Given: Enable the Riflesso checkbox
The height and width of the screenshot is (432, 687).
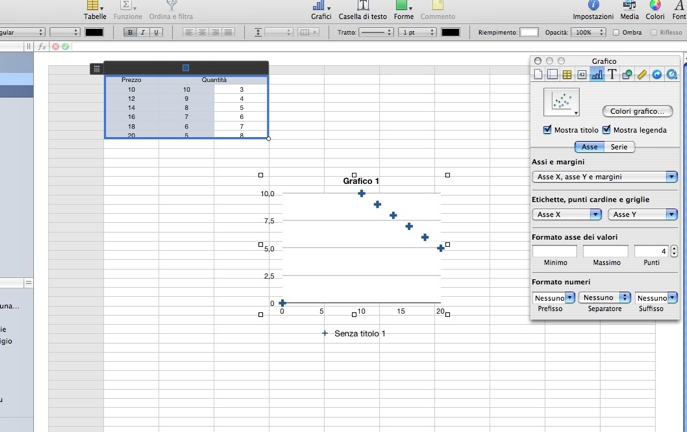Looking at the screenshot, I should click(x=654, y=32).
